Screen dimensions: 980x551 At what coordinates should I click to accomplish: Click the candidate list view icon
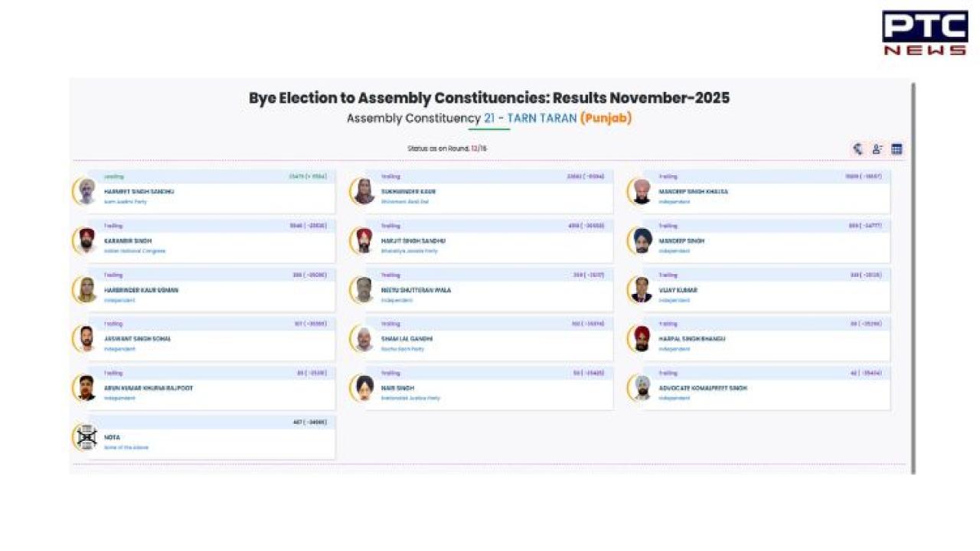(877, 149)
